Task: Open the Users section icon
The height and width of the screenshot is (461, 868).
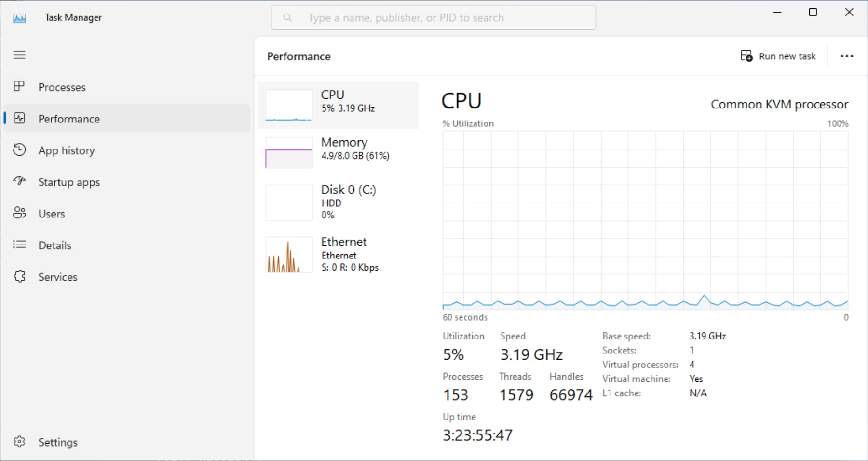Action: tap(19, 213)
